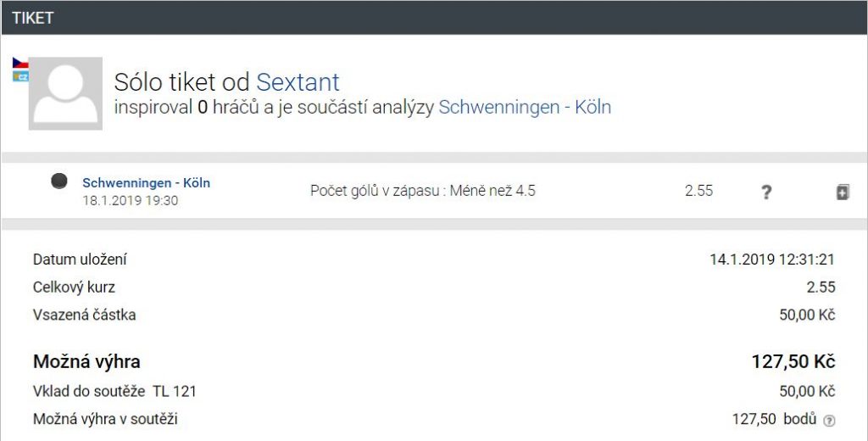Open the user avatar placeholder image
Screen dimensions: 868x441
(65, 93)
